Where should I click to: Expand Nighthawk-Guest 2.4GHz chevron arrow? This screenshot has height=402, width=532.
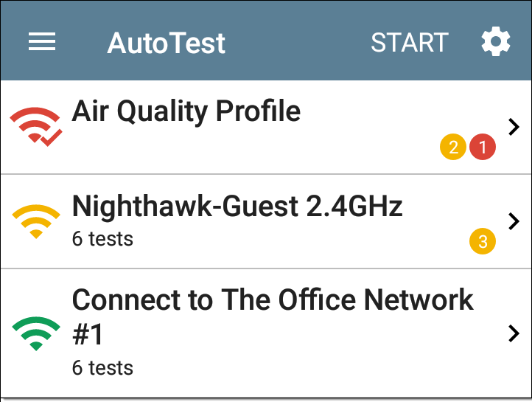point(514,221)
